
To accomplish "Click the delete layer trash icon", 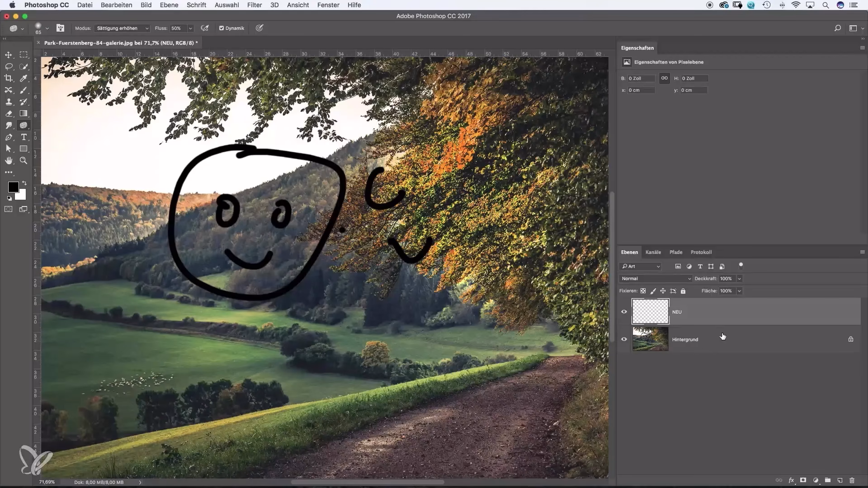I will (852, 480).
